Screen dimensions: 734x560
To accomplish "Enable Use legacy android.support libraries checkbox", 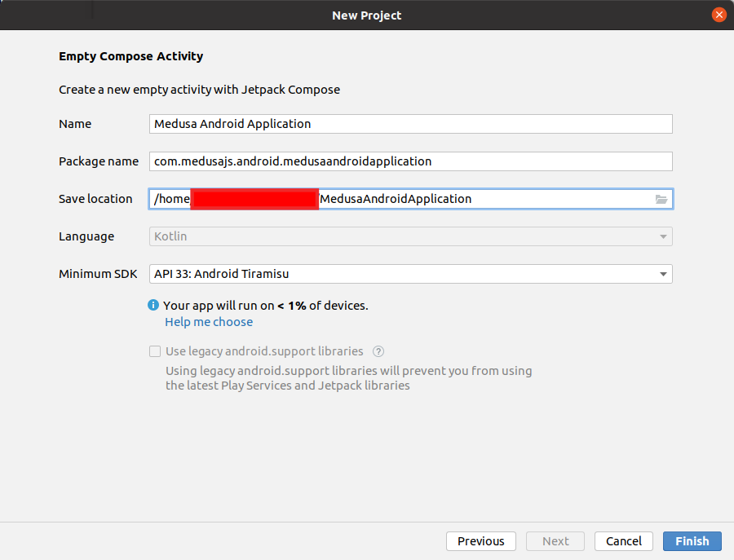I will [155, 351].
